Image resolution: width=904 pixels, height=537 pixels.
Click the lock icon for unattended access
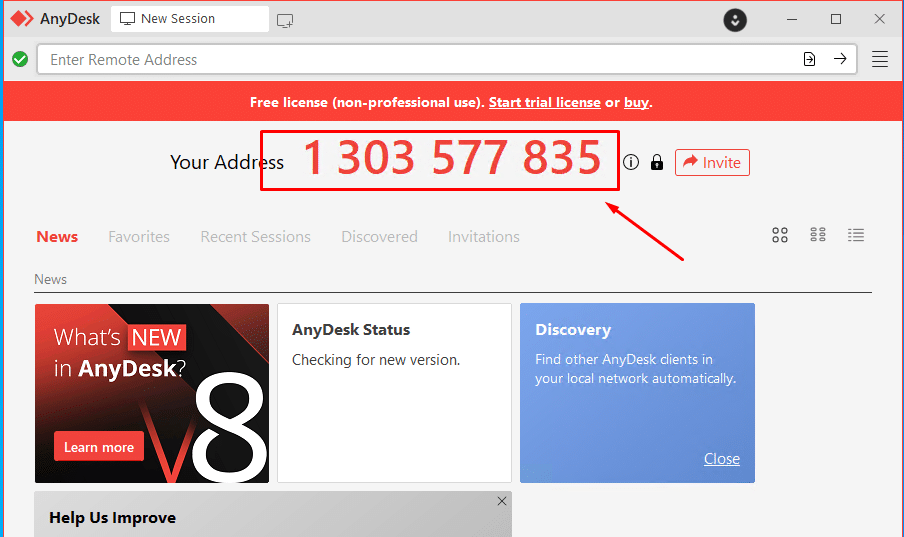657,162
